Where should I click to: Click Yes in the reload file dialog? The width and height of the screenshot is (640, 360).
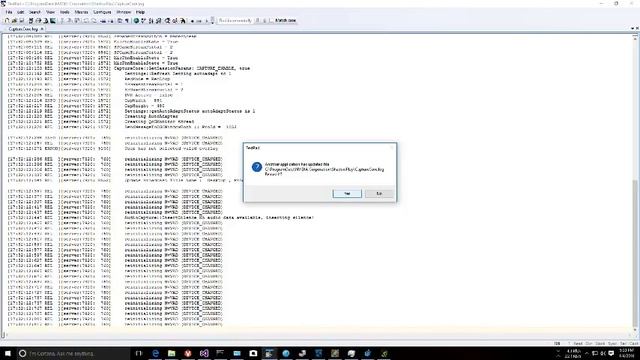[x=347, y=193]
